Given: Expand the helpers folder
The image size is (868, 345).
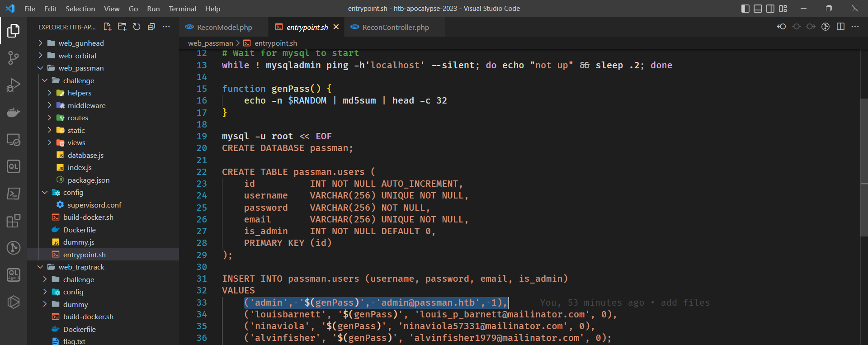Looking at the screenshot, I should pyautogui.click(x=79, y=93).
